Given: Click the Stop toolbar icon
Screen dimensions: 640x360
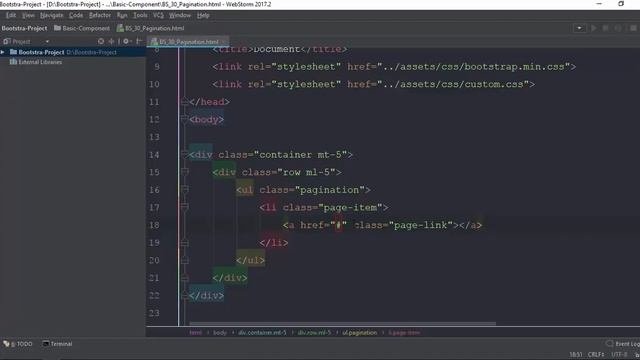Looking at the screenshot, I should point(618,28).
